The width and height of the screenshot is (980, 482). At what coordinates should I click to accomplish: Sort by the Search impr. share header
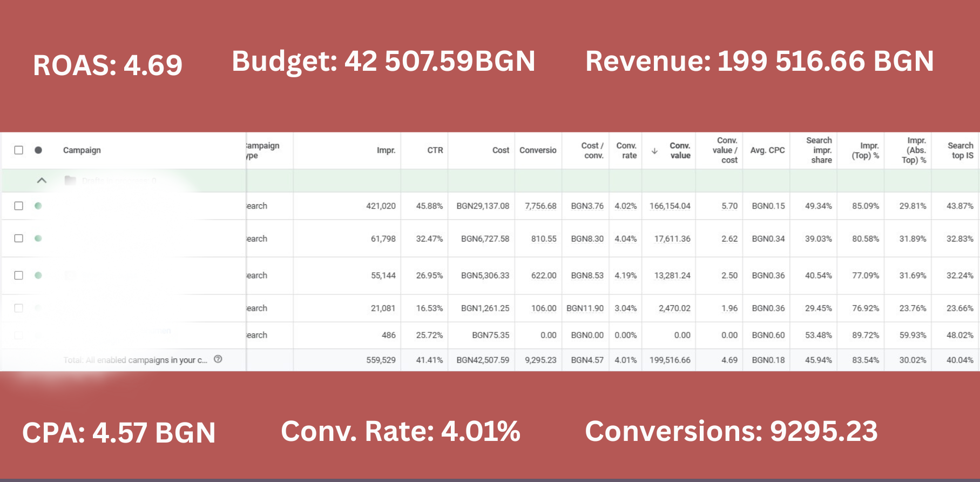click(x=819, y=150)
